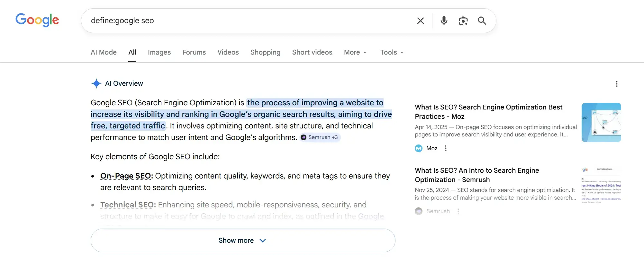This screenshot has width=644, height=261.
Task: Click the Semrush +3 sources chip
Action: click(320, 137)
